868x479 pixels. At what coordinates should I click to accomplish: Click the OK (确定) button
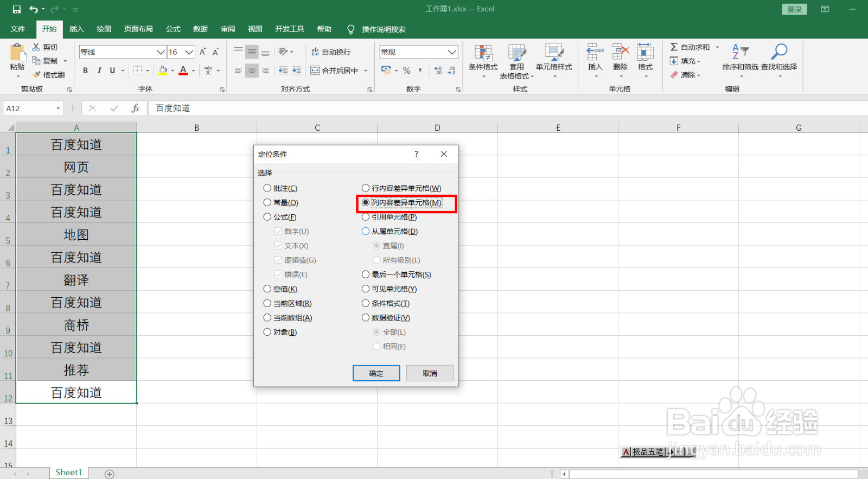(376, 373)
